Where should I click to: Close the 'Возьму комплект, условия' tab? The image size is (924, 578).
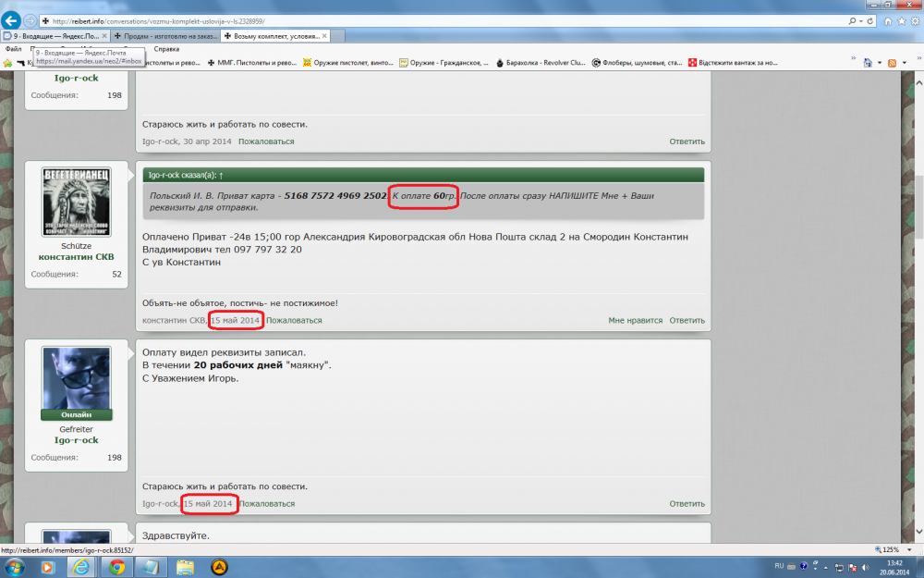point(324,36)
